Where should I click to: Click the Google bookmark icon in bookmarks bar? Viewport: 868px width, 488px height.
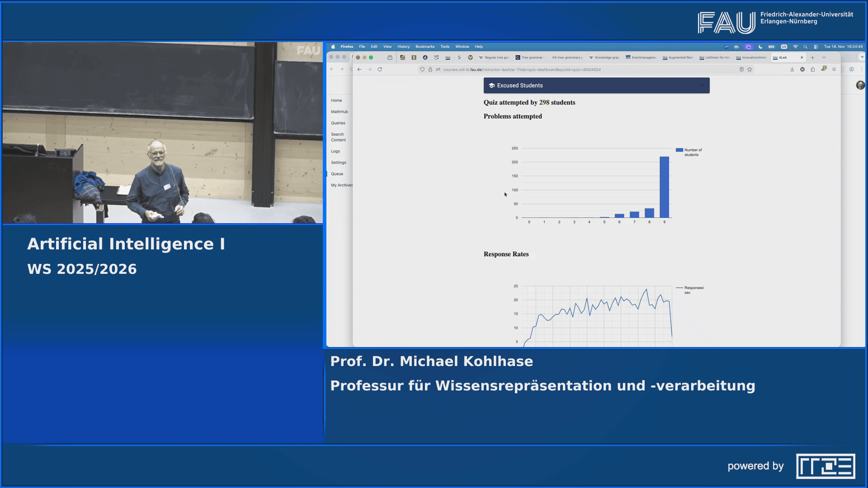coord(459,58)
